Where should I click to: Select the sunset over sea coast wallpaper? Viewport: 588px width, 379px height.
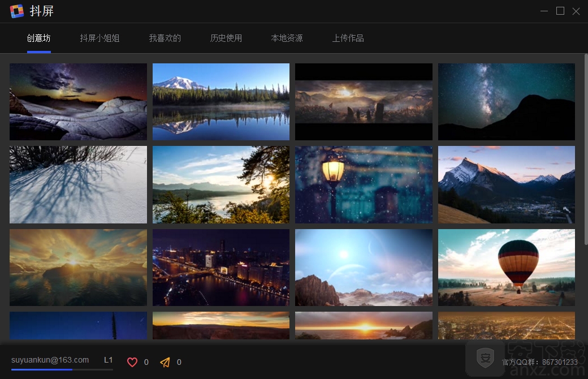click(364, 326)
